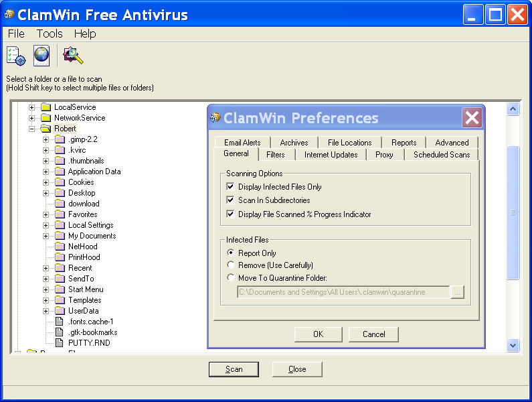
Task: Switch to the Advanced tab
Action: click(x=452, y=143)
